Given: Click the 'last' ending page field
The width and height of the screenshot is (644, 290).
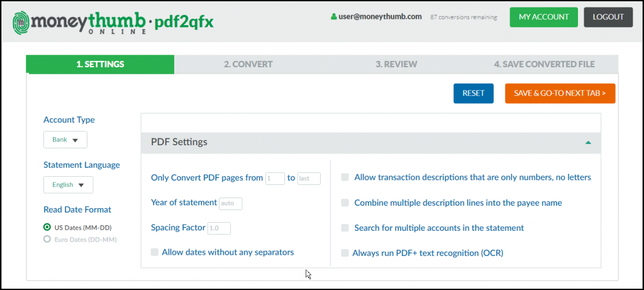Looking at the screenshot, I should point(309,178).
